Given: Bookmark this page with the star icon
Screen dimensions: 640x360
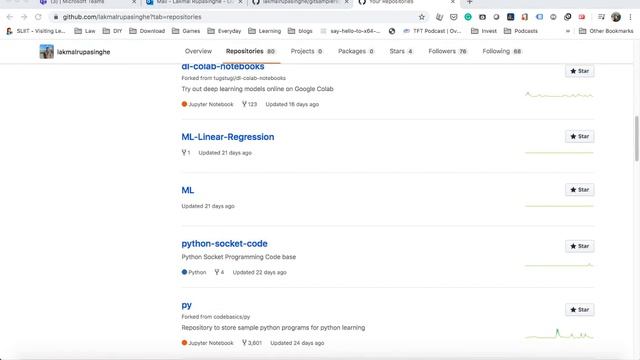Looking at the screenshot, I should click(x=422, y=17).
